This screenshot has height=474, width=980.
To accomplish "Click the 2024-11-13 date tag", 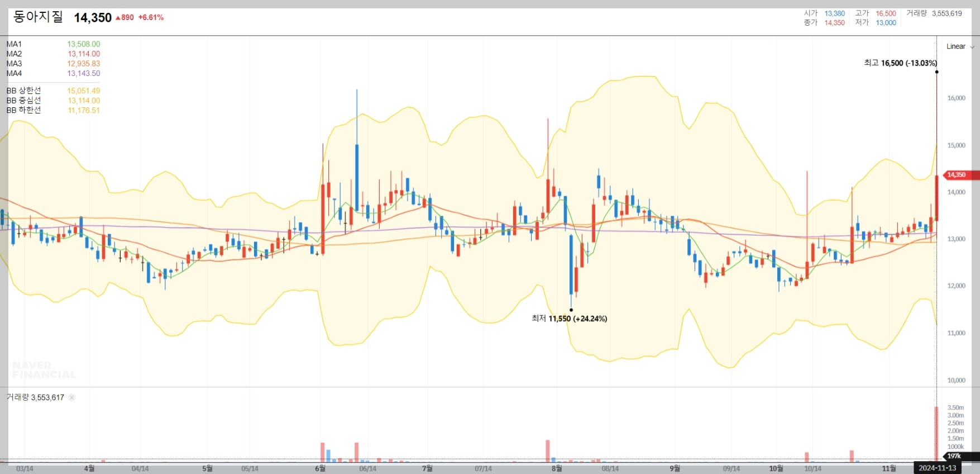I will coord(938,468).
